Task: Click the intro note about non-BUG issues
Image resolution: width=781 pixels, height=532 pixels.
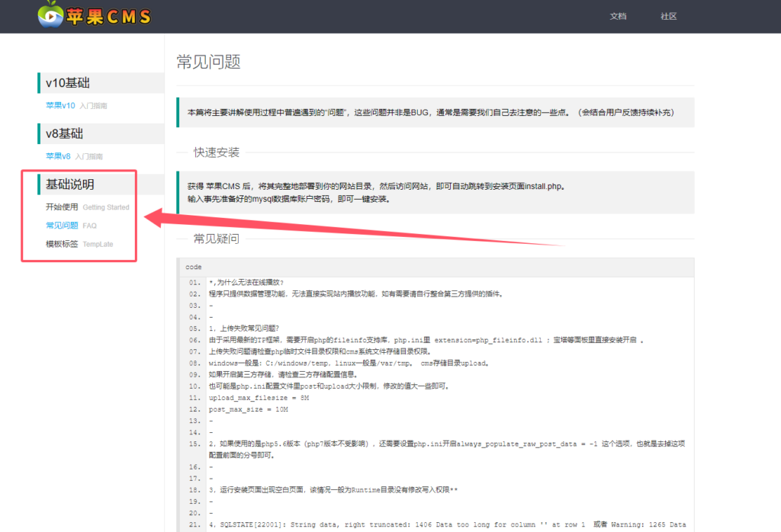Action: 431,113
